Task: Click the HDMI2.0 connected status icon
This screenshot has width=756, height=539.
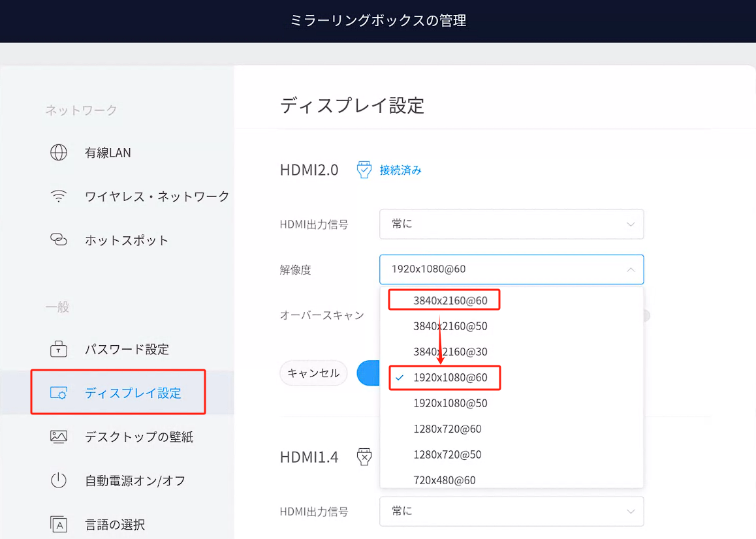Action: tap(364, 170)
